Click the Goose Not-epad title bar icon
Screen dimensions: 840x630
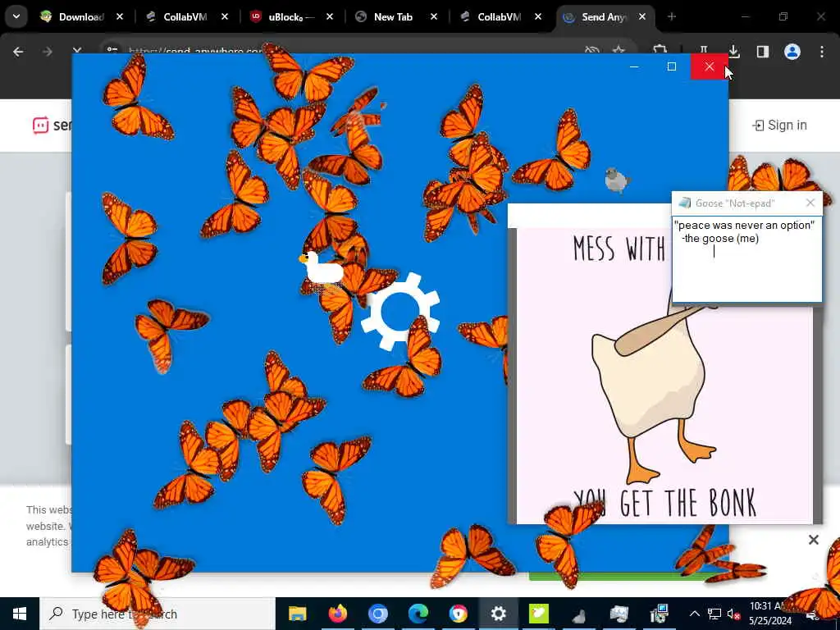click(684, 203)
